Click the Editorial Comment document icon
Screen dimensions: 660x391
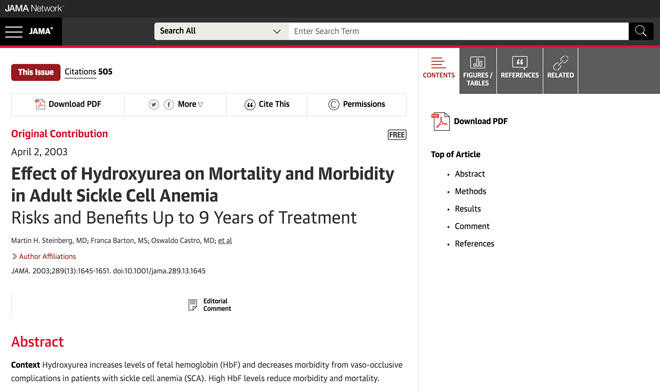point(192,305)
